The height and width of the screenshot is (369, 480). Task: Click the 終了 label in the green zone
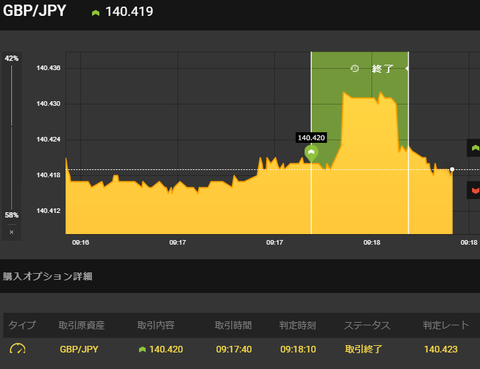pos(383,69)
